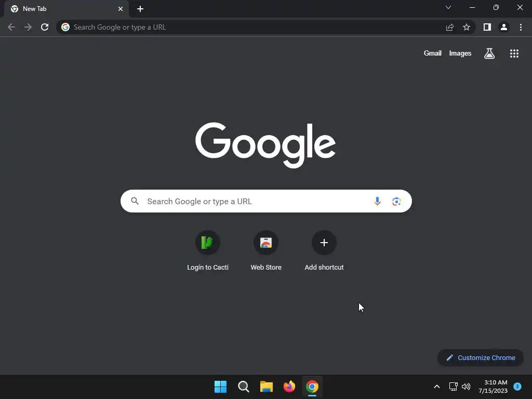Open the Gmail link

click(x=433, y=54)
